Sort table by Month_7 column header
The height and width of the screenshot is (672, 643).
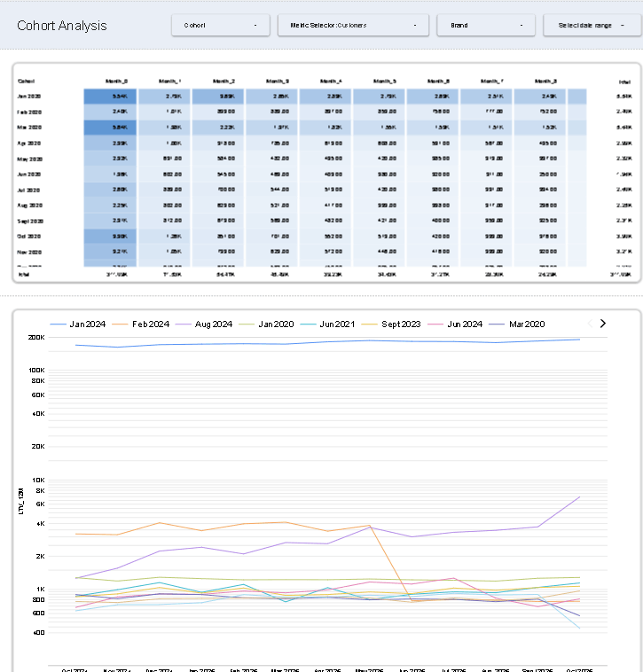(x=492, y=81)
